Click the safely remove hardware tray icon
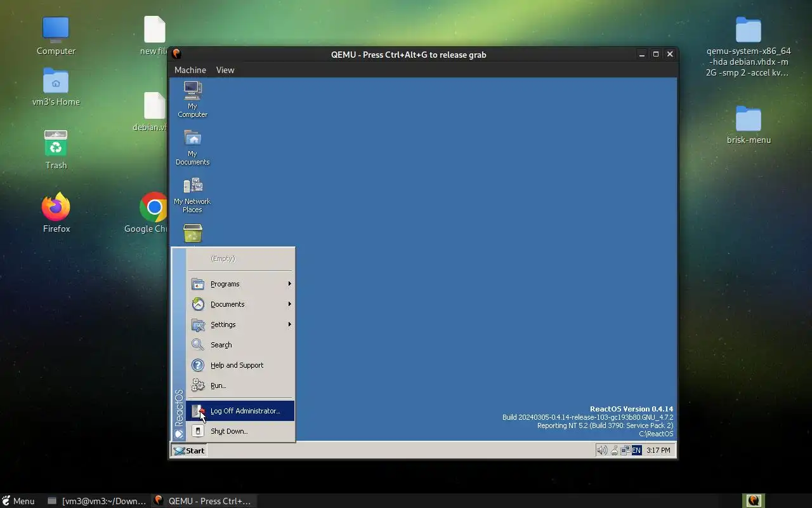 pos(614,450)
